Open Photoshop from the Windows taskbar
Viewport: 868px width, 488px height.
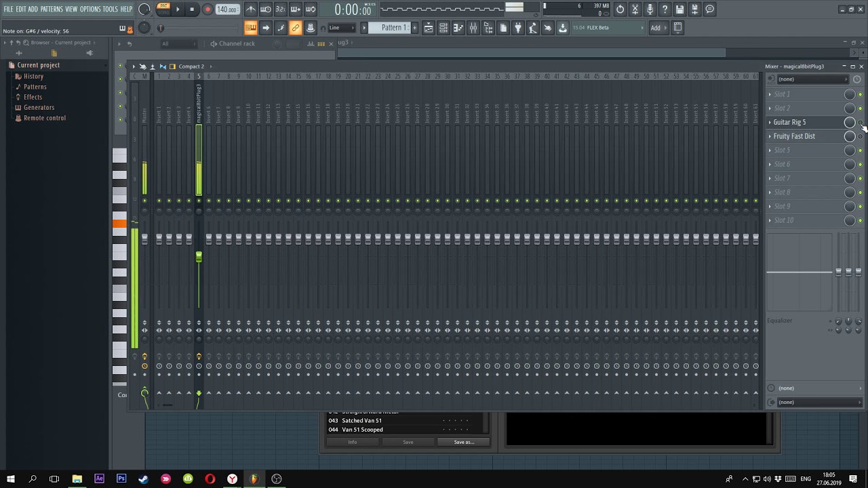(121, 479)
